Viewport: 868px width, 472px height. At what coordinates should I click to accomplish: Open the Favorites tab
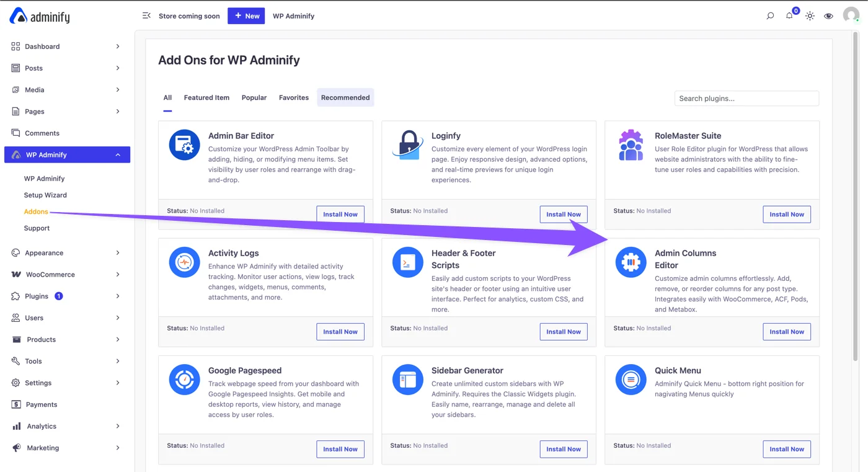pos(293,97)
